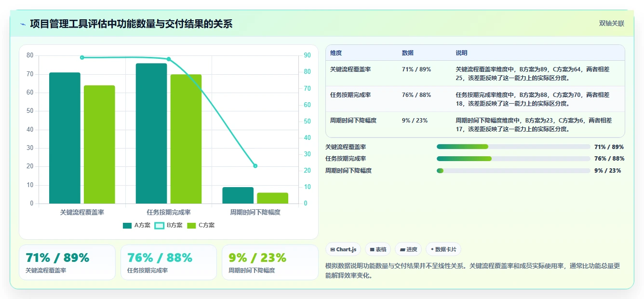The width and height of the screenshot is (644, 299).
Task: Click x-axis label 关键流程覆盖率 on the chart
Action: click(x=82, y=212)
